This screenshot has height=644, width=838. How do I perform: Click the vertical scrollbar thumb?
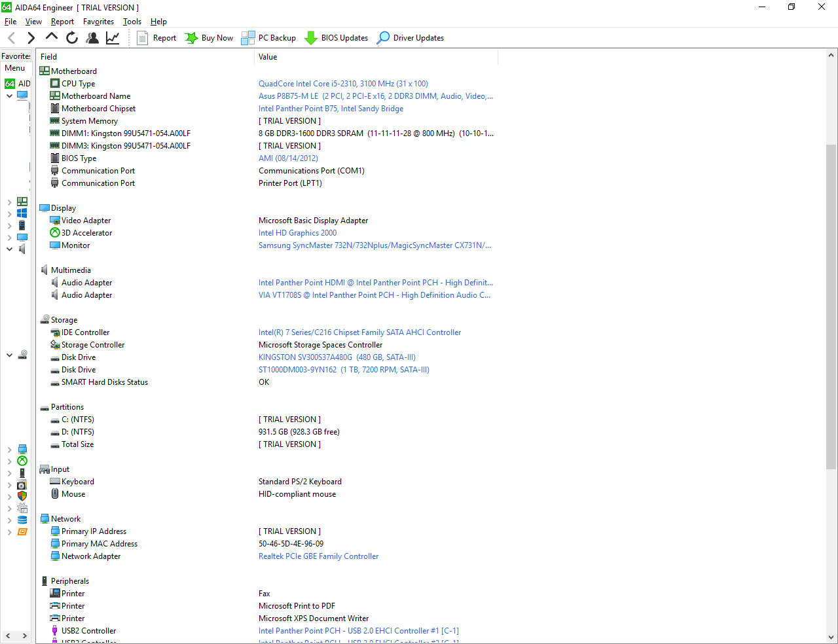point(831,306)
